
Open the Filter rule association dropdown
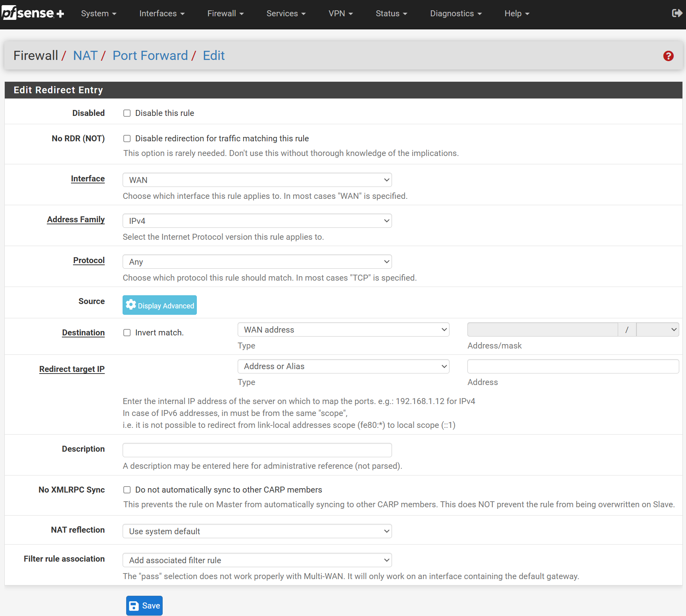pos(257,560)
